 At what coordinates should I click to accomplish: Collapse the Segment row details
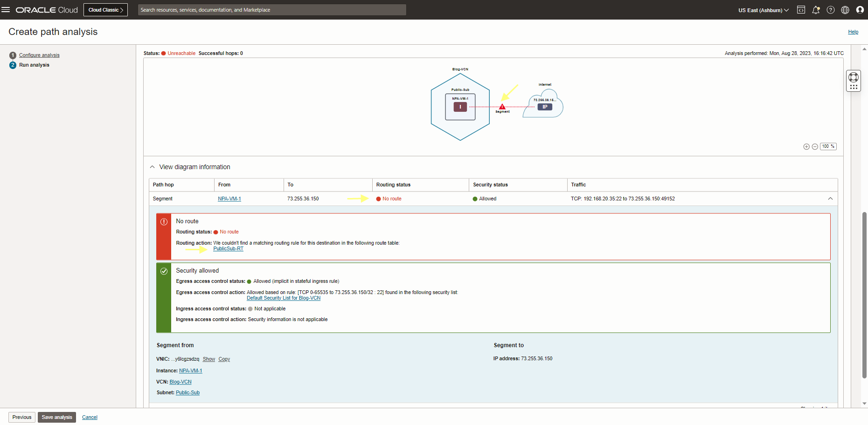coord(830,199)
